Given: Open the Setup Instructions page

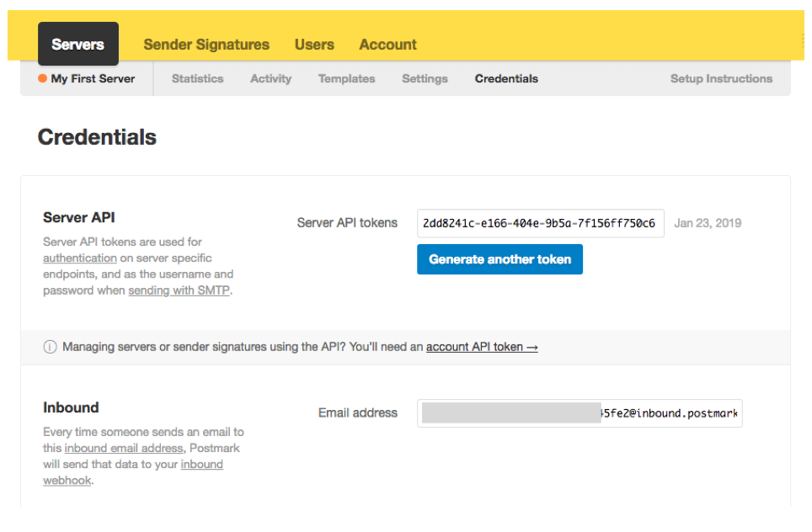Looking at the screenshot, I should pos(721,78).
